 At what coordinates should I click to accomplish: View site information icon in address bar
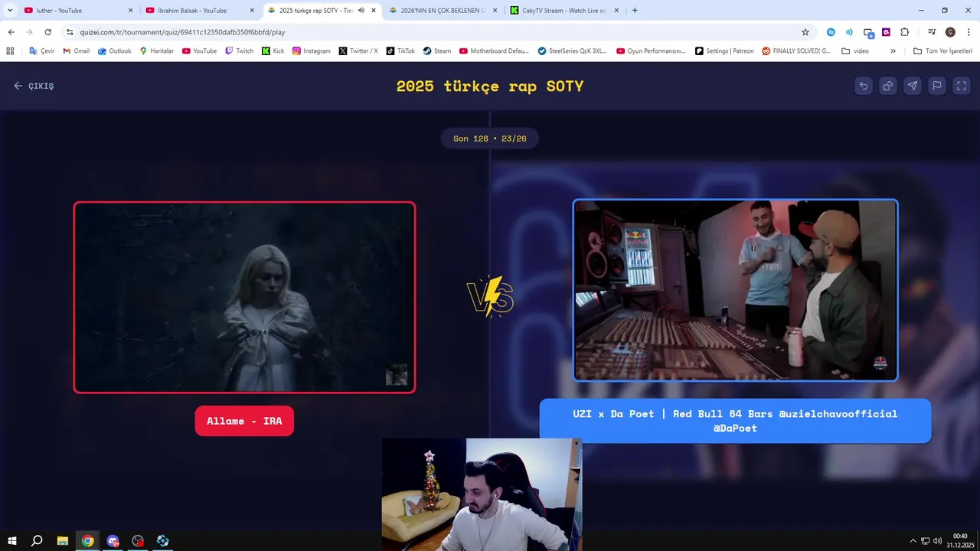pyautogui.click(x=70, y=32)
